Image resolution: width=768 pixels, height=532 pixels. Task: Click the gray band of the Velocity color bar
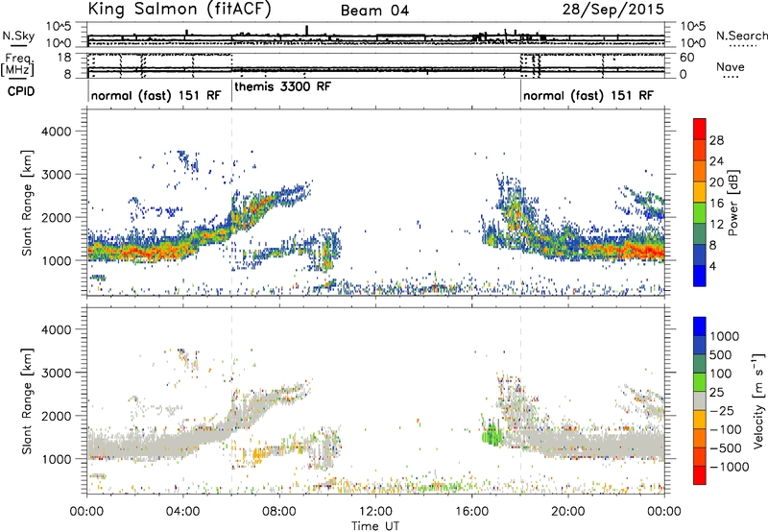pos(700,401)
